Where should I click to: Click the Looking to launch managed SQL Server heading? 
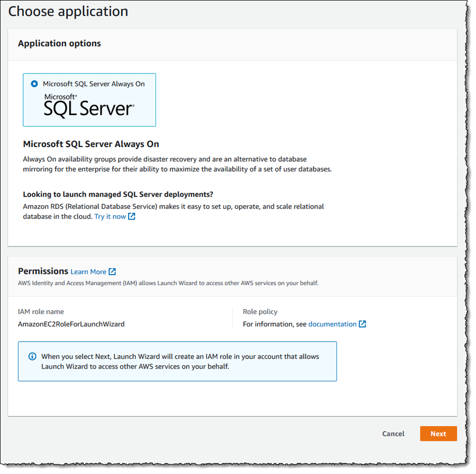118,194
